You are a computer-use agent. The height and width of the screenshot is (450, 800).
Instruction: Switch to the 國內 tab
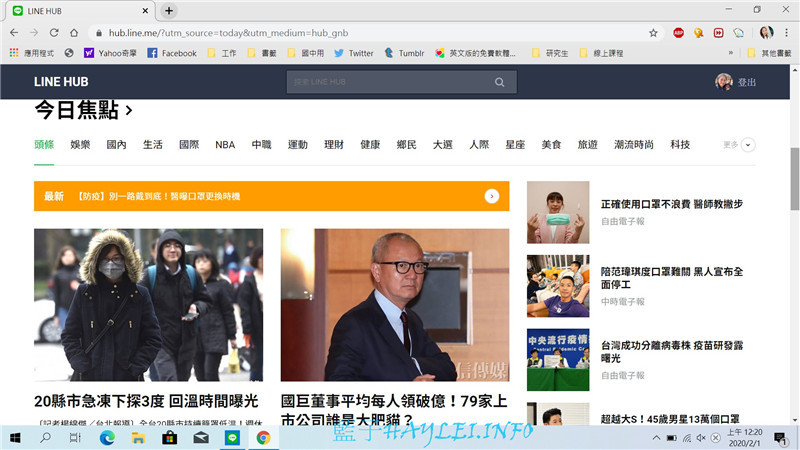(x=116, y=145)
